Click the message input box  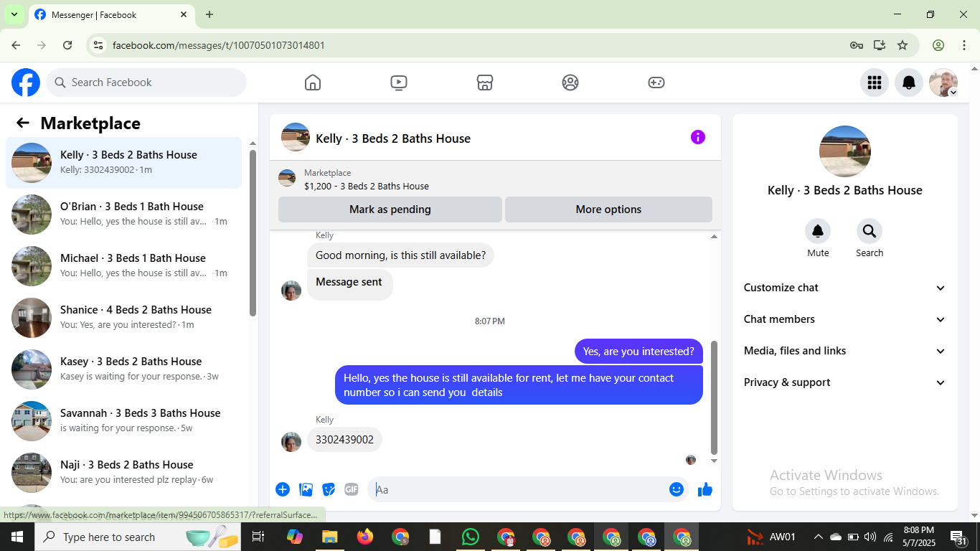coord(518,489)
